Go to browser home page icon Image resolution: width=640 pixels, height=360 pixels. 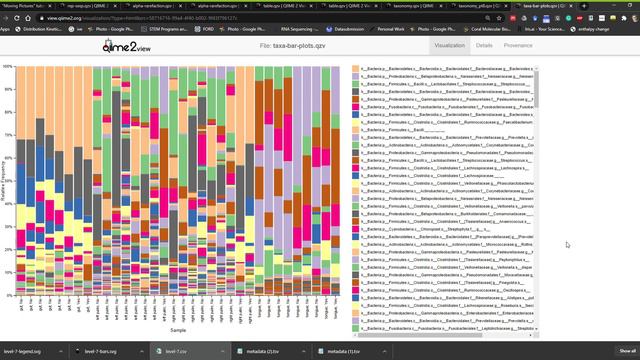point(28,18)
